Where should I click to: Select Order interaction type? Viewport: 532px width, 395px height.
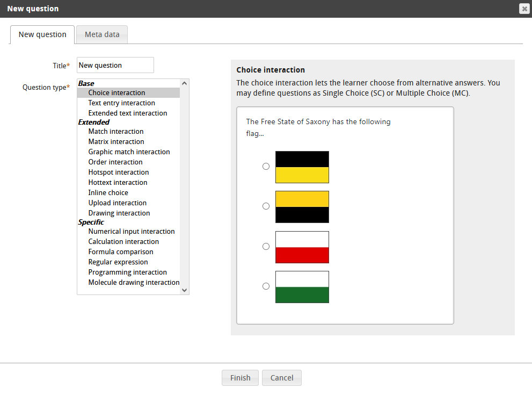coord(129,162)
